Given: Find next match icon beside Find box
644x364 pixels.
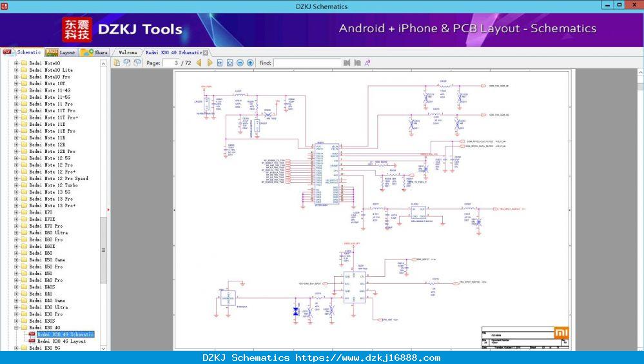Looking at the screenshot, I should pyautogui.click(x=357, y=63).
